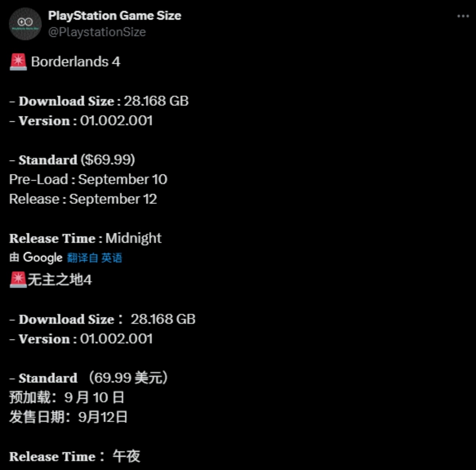The height and width of the screenshot is (470, 476).
Task: Click the siren emoji beside 无主之地4
Action: tap(18, 280)
